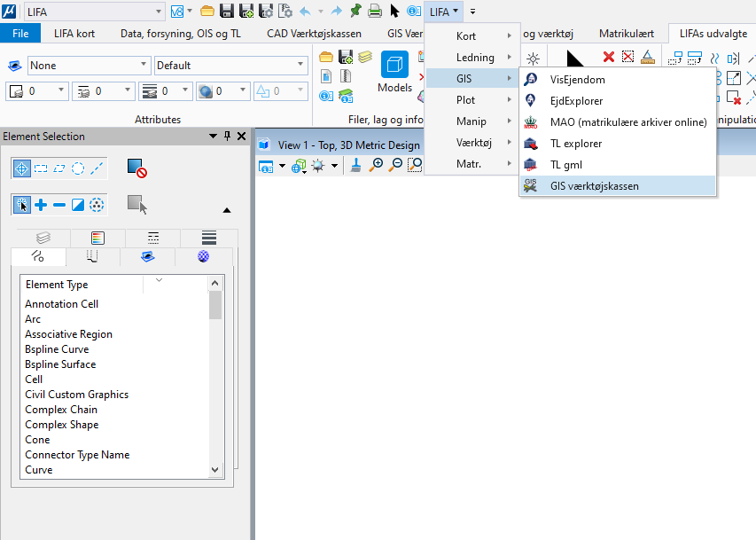Select the Block selection method icon
The image size is (756, 540).
tap(41, 168)
